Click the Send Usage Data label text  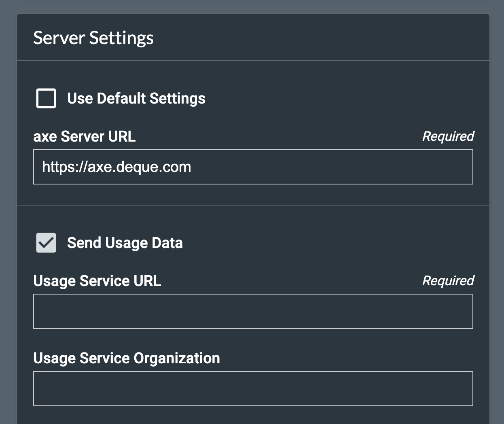click(125, 243)
